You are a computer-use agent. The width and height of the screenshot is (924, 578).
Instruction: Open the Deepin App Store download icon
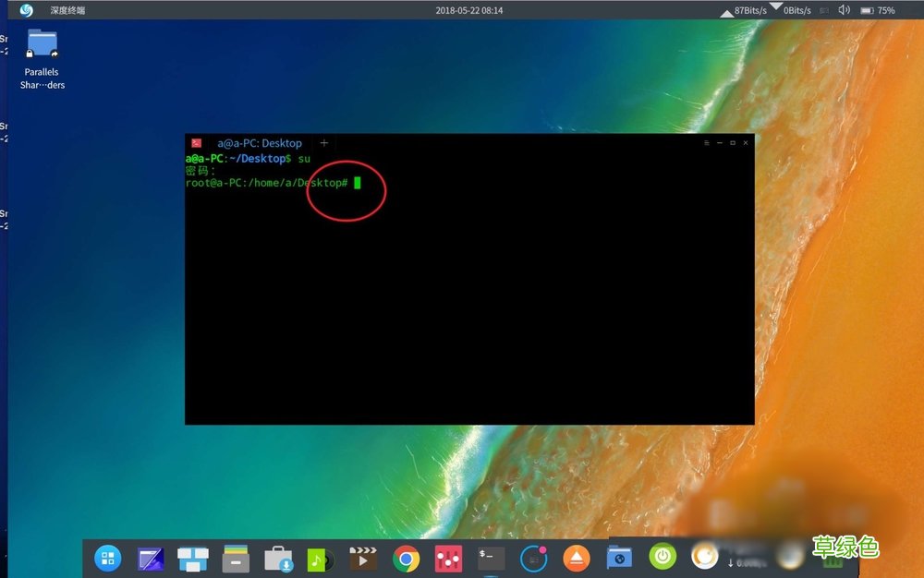coord(275,558)
